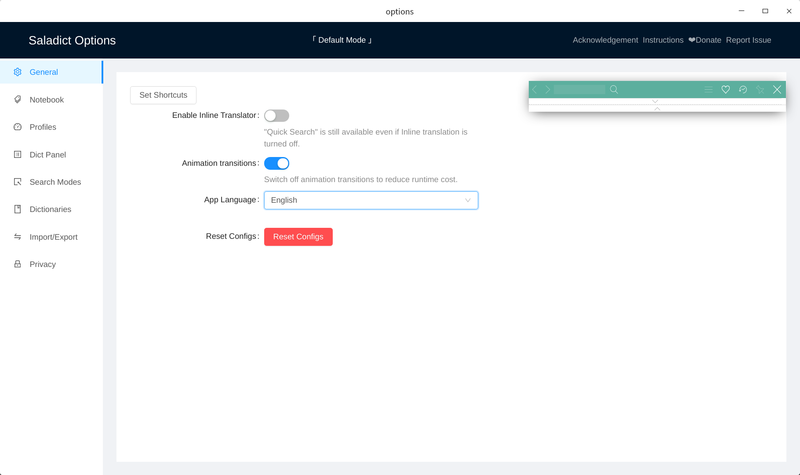The image size is (800, 475).
Task: Open the Notebook section
Action: click(x=46, y=100)
